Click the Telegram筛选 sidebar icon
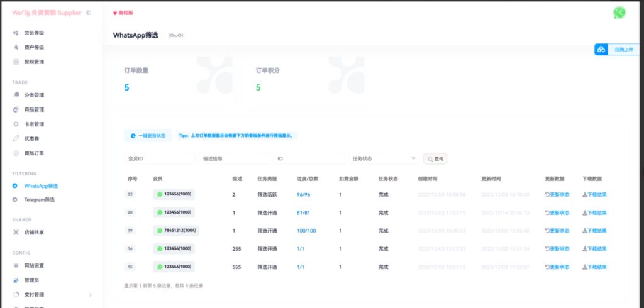Screen dimensions: 644x308 tap(15, 200)
